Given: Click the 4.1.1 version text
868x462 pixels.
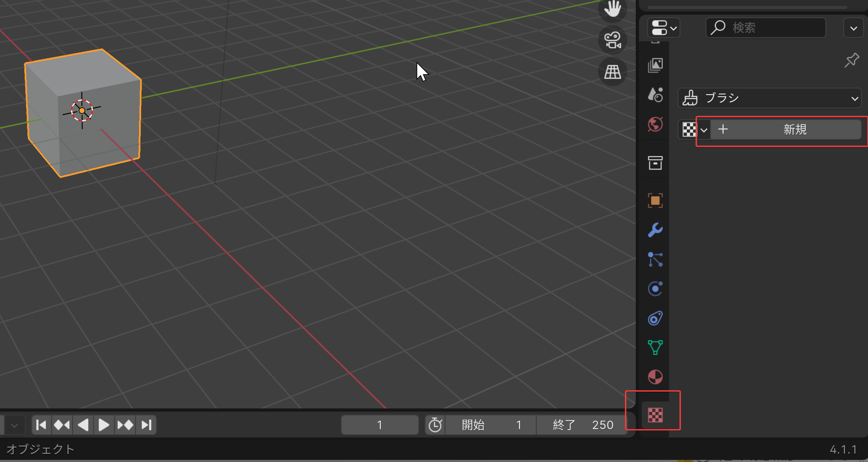Looking at the screenshot, I should click(x=843, y=449).
